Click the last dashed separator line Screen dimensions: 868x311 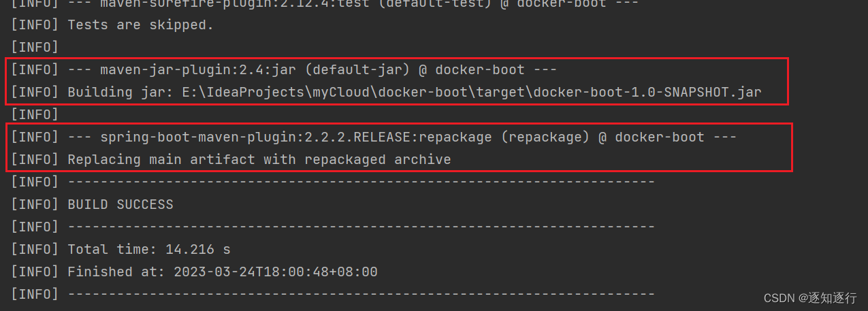pyautogui.click(x=361, y=294)
